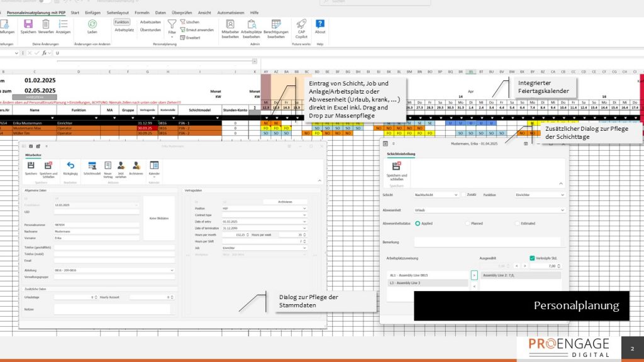Enable the Zusatz checkbox next to Schicht
644x362 pixels.
tap(464, 195)
